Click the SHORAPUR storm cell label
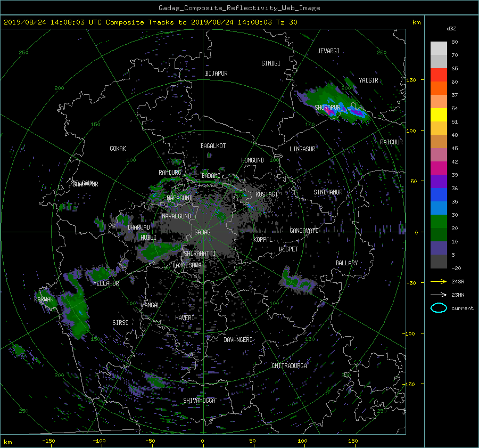Image resolution: width=479 pixels, height=448 pixels. [327, 108]
